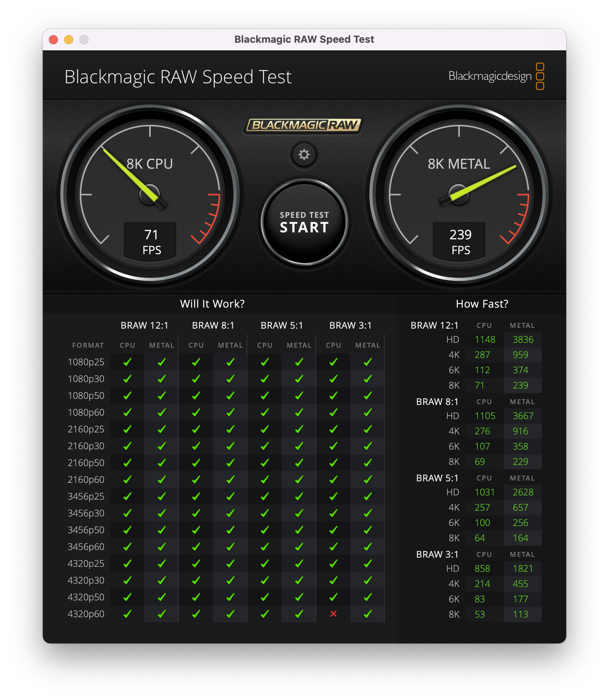
Task: Click the BRAW 12:1 6K CPU value 112
Action: point(482,370)
